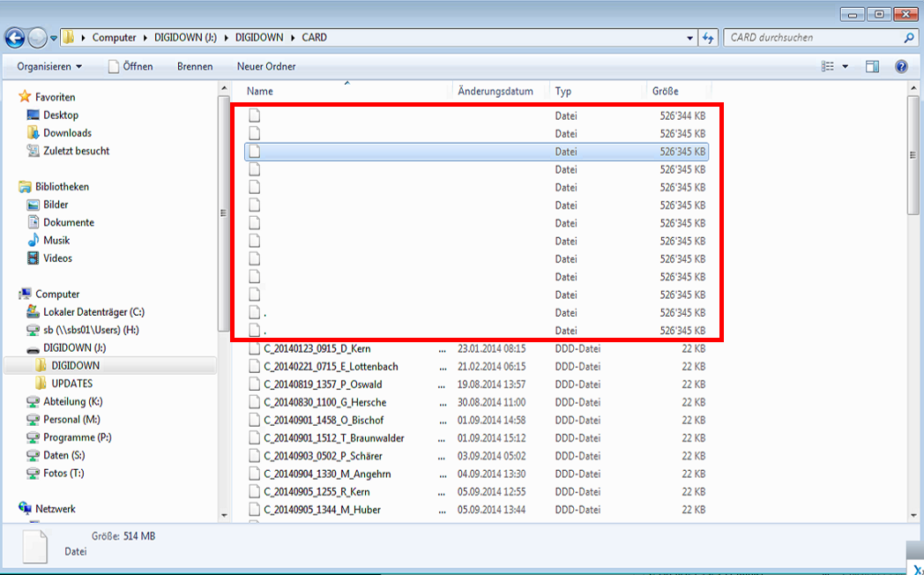The width and height of the screenshot is (924, 575).
Task: Open the Videos library
Action: click(57, 258)
